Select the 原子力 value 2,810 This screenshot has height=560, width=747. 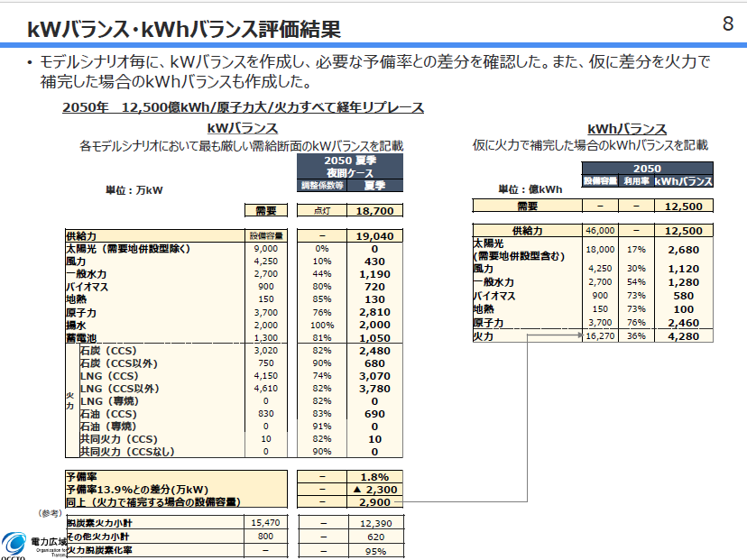[x=375, y=312]
